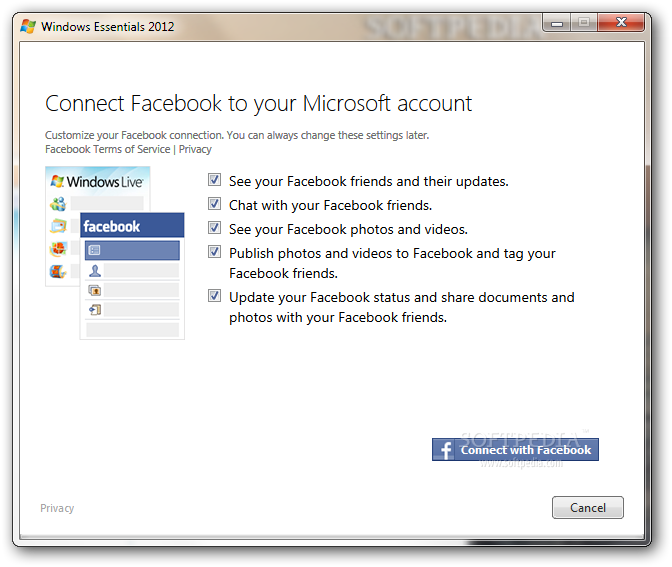Screen dimensions: 672x567
Task: Toggle Chat with your Facebook friends checkbox
Action: [214, 204]
